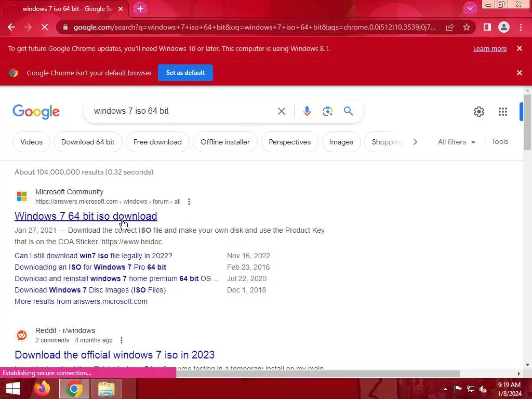The image size is (532, 399).
Task: Open options for the Reddit result
Action: (x=122, y=340)
